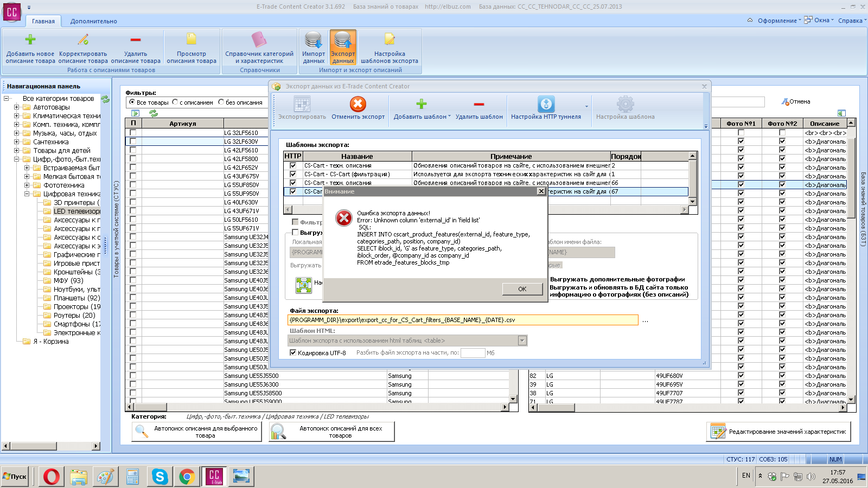Image resolution: width=868 pixels, height=488 pixels.
Task: Click the left product table horizontal scrollbar
Action: click(317, 407)
